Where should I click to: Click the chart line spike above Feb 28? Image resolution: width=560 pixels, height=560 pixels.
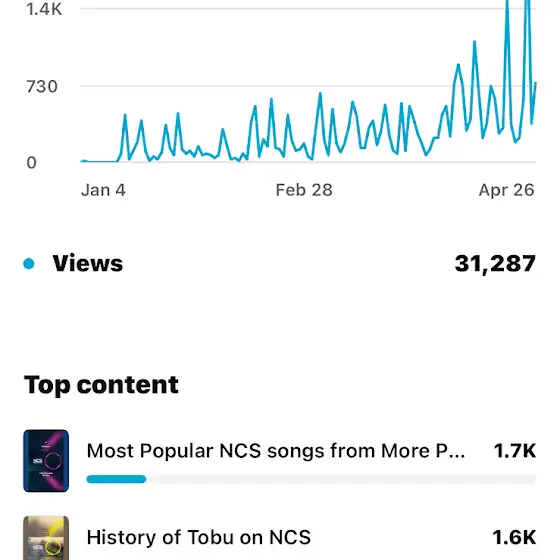point(320,94)
